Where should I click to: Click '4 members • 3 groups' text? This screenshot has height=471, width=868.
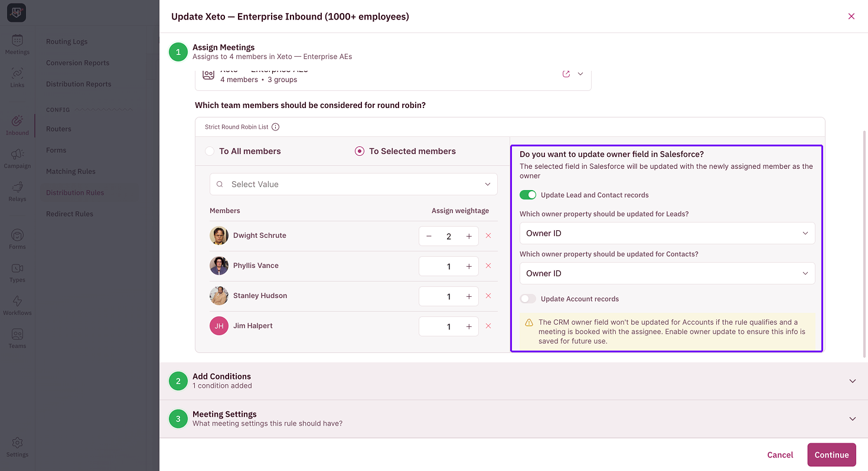259,80
